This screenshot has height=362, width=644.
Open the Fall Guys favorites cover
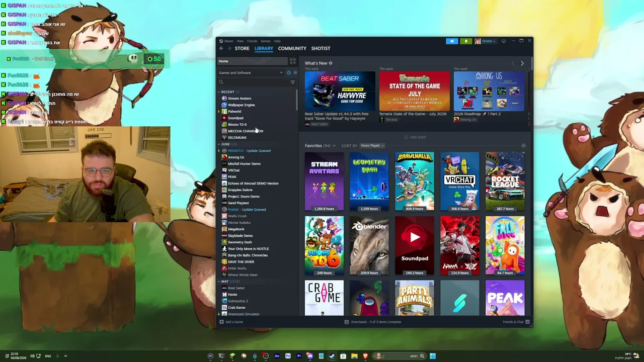click(505, 246)
